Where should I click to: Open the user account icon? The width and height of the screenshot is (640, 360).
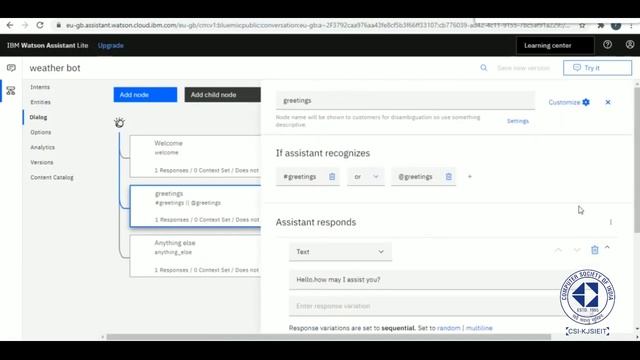[x=630, y=45]
